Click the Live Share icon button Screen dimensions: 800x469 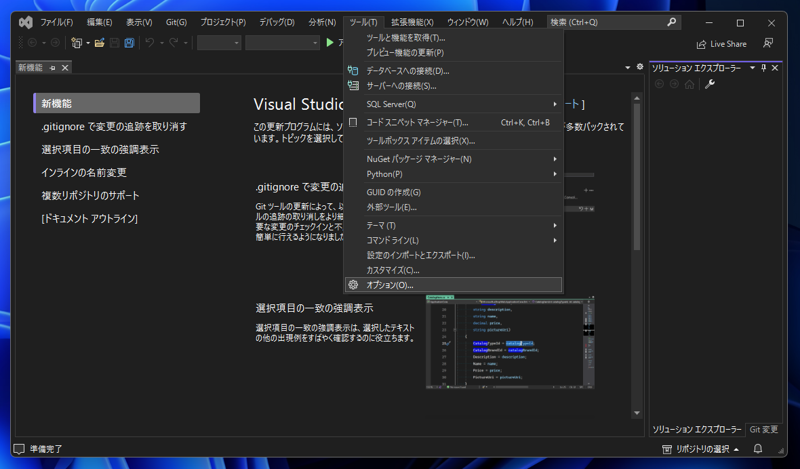click(702, 44)
